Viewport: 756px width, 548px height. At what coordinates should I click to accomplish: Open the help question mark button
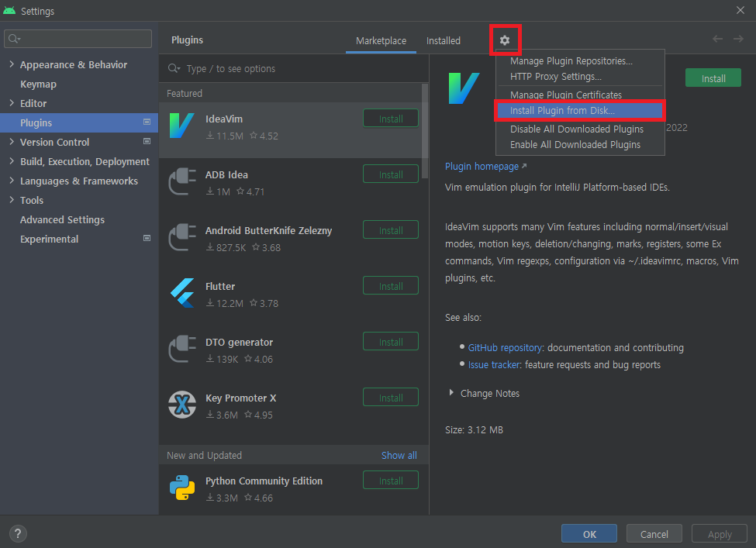point(18,533)
